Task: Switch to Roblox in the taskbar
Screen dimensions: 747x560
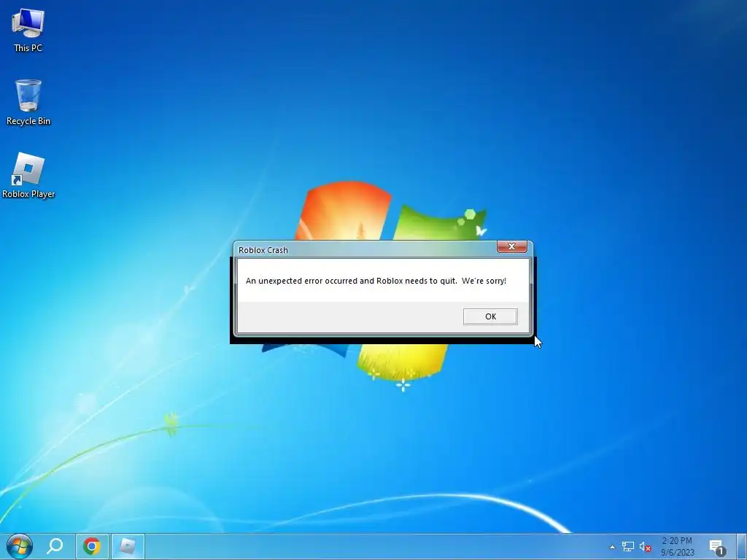Action: 127,546
